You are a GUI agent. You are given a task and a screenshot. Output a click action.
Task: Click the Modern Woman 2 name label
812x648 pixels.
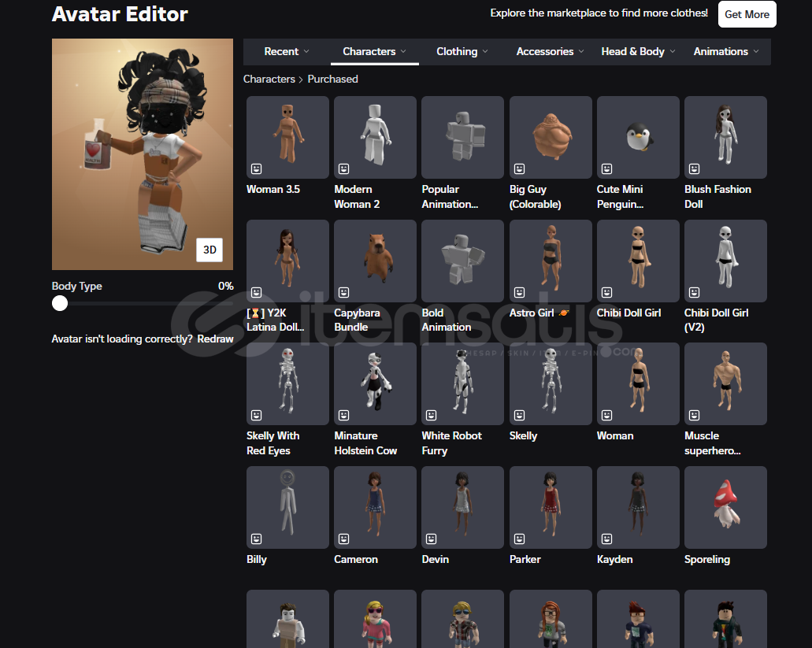[357, 197]
